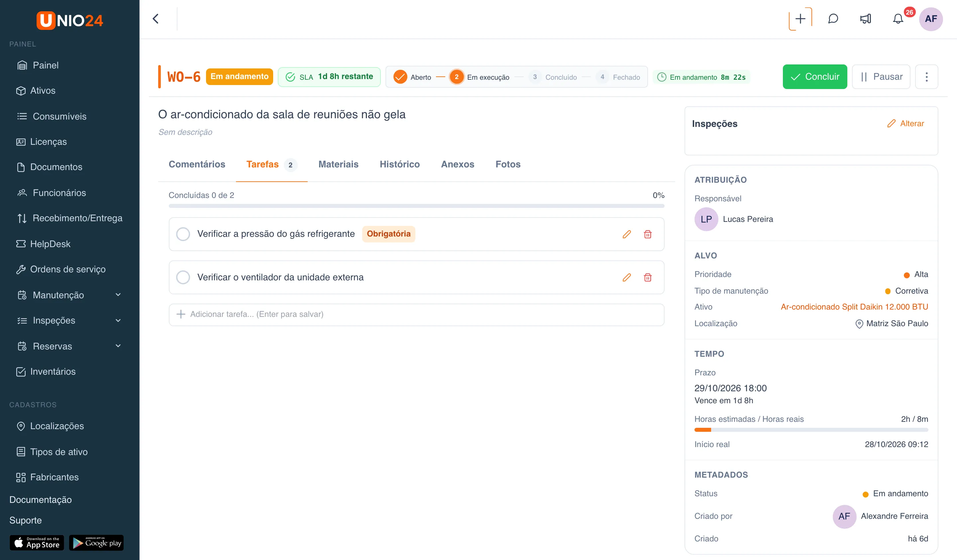The width and height of the screenshot is (957, 560).
Task: Expand the Manutenção sidebar menu
Action: pos(69,295)
